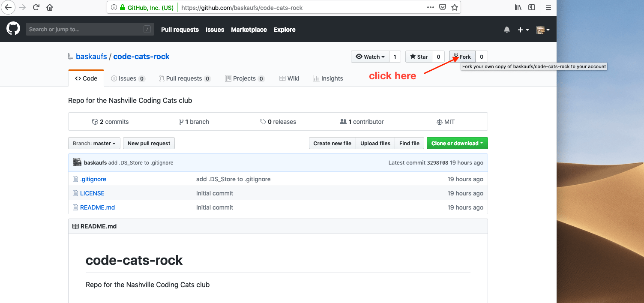Image resolution: width=644 pixels, height=303 pixels.
Task: Open baskaufs author name in commit bar
Action: pos(95,163)
